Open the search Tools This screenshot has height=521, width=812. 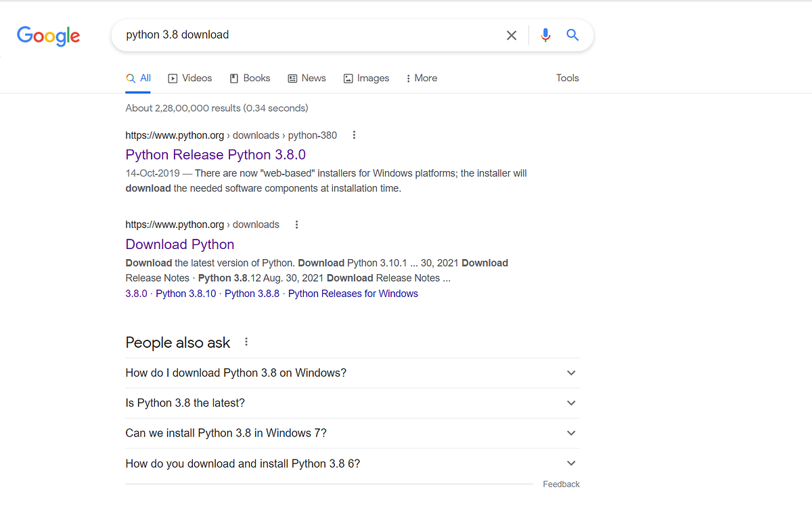pyautogui.click(x=567, y=78)
